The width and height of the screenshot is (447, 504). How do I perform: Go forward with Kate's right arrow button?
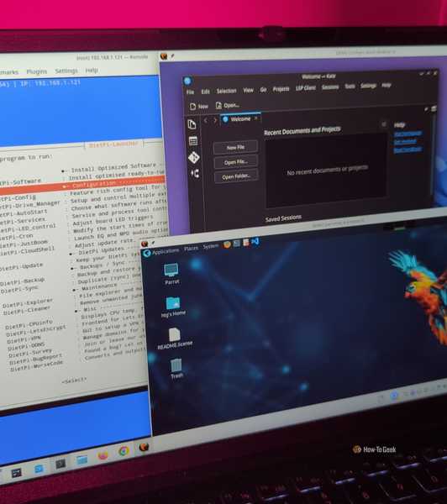(215, 120)
